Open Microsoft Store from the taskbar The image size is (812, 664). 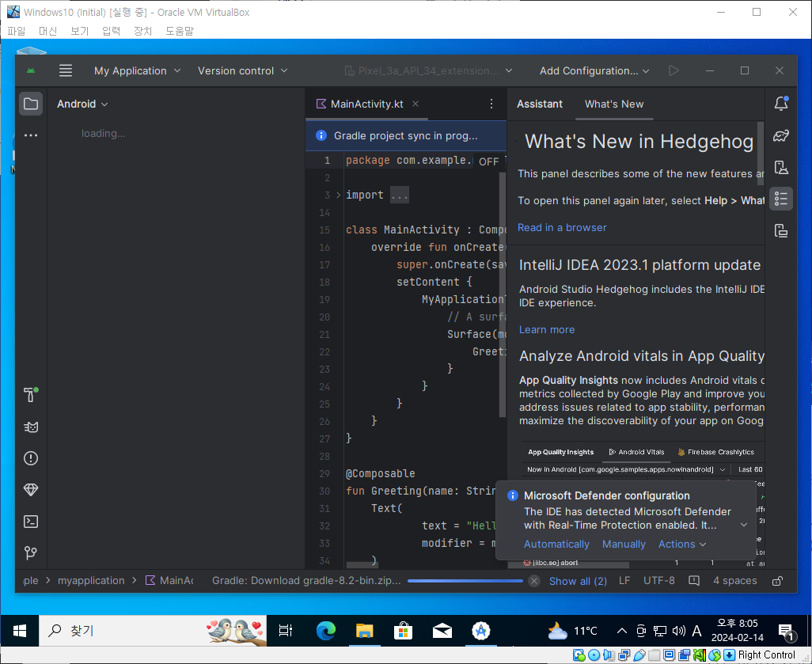[x=404, y=630]
